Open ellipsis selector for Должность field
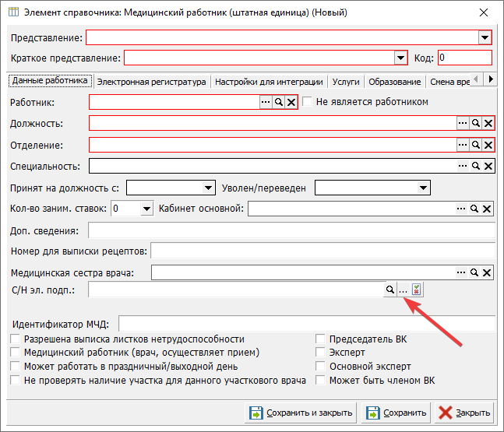The width and height of the screenshot is (504, 432). click(461, 123)
